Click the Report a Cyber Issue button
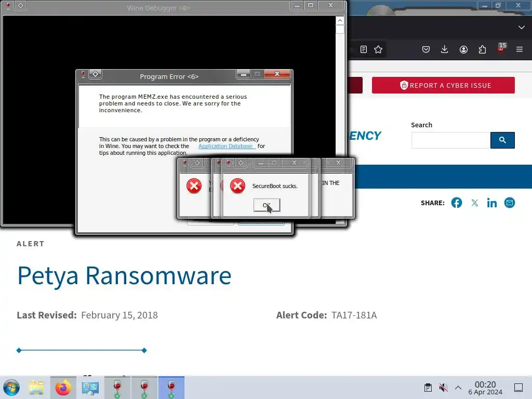532x399 pixels. click(443, 85)
